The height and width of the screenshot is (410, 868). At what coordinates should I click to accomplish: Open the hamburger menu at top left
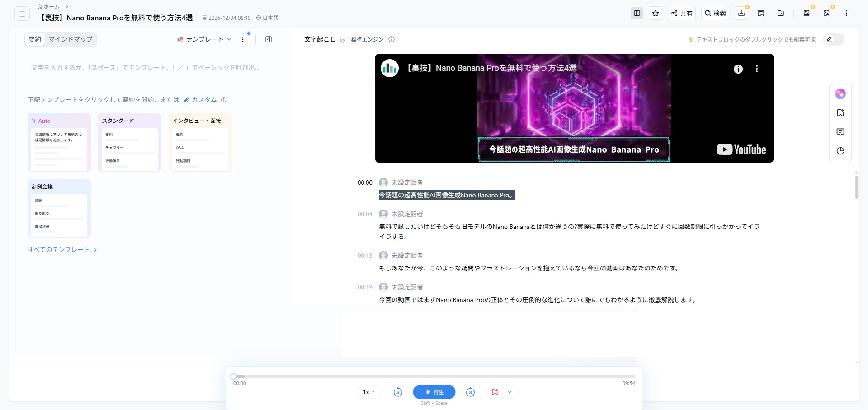[x=22, y=14]
